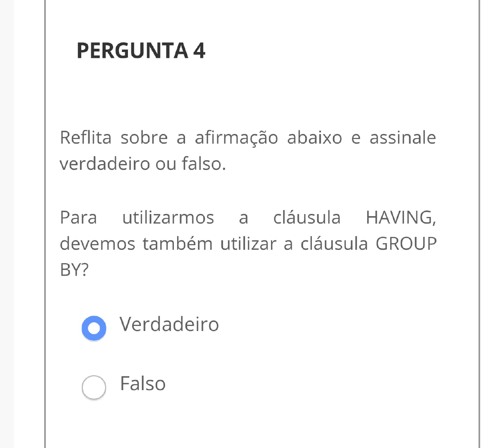The width and height of the screenshot is (496, 448).
Task: Click the 'BY?' text ending the question
Action: 74,270
